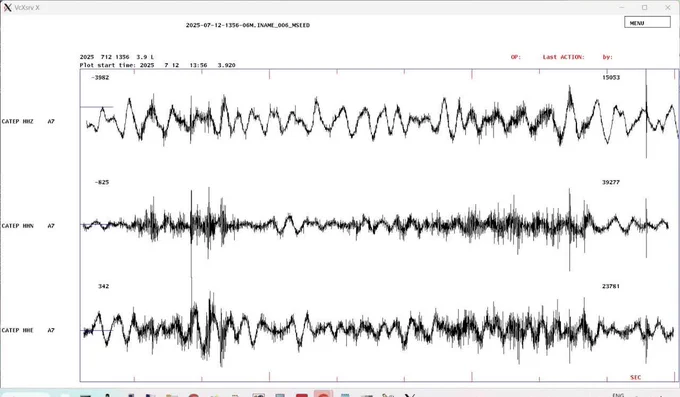Click HHE DC offset value 342
This screenshot has height=397, width=680.
click(x=104, y=286)
